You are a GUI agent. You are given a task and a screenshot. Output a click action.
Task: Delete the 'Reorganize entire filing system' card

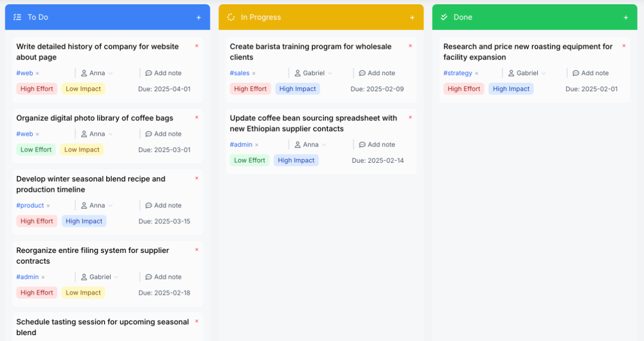pyautogui.click(x=197, y=250)
